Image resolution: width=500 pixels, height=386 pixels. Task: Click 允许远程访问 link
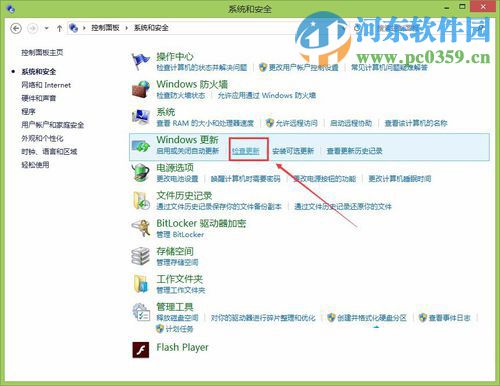point(296,123)
